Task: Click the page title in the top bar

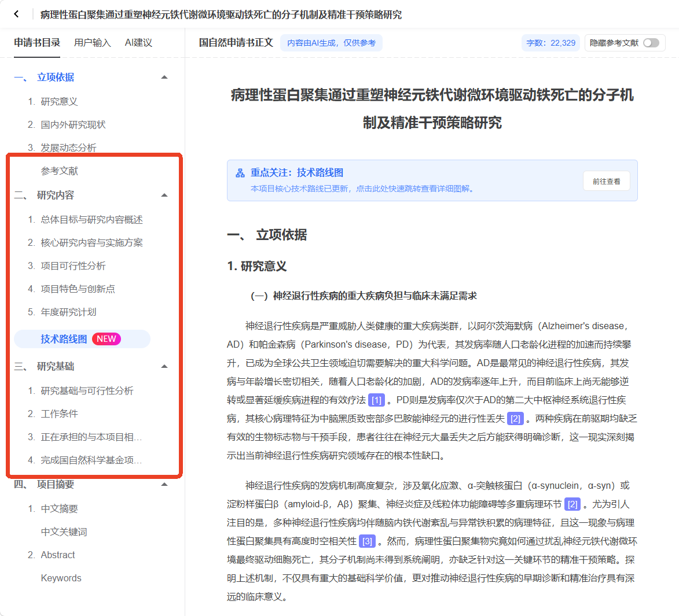Action: coord(221,14)
